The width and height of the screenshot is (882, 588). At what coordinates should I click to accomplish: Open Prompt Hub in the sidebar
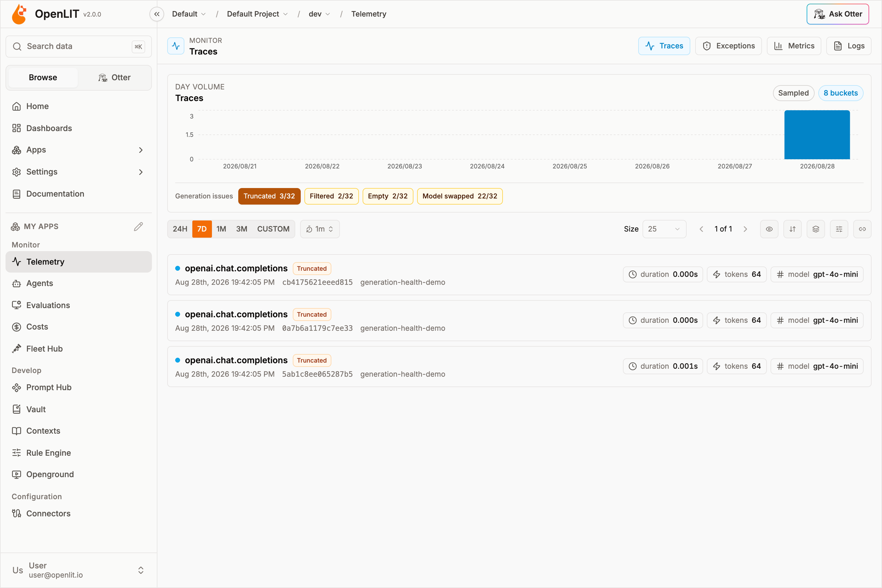point(79,387)
